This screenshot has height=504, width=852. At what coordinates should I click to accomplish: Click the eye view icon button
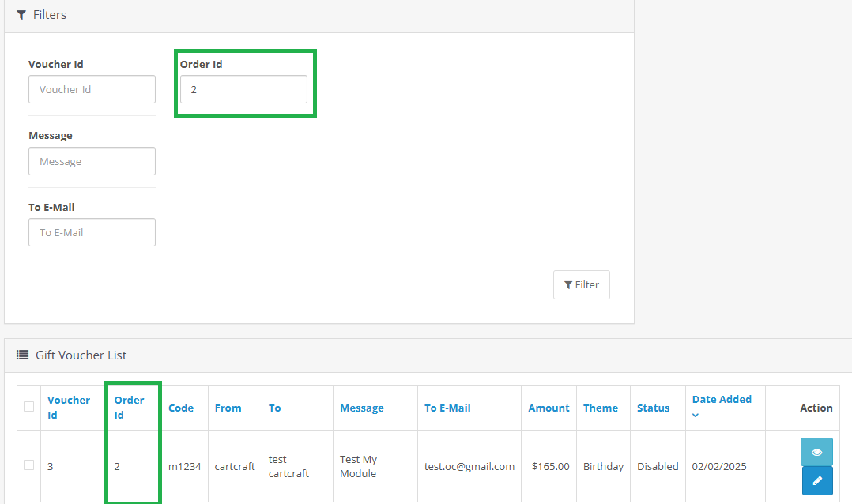click(x=816, y=452)
